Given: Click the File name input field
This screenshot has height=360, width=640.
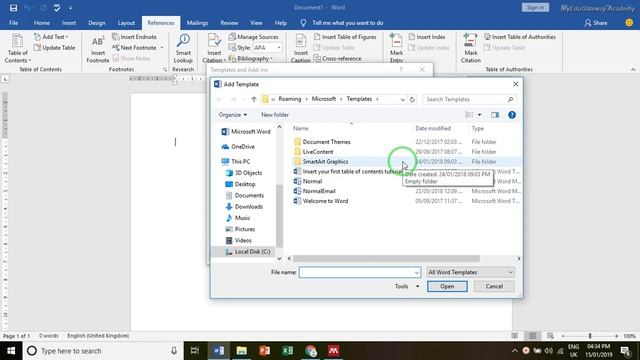Looking at the screenshot, I should pos(360,272).
